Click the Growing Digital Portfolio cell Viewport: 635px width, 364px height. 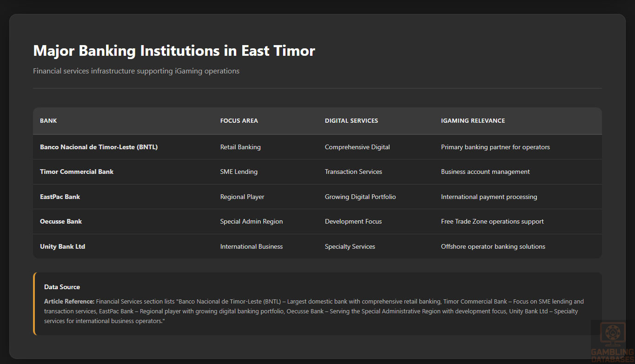pyautogui.click(x=360, y=197)
